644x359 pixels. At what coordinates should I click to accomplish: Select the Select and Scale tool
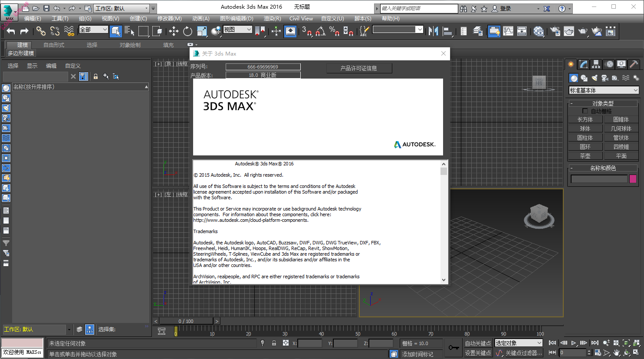202,31
